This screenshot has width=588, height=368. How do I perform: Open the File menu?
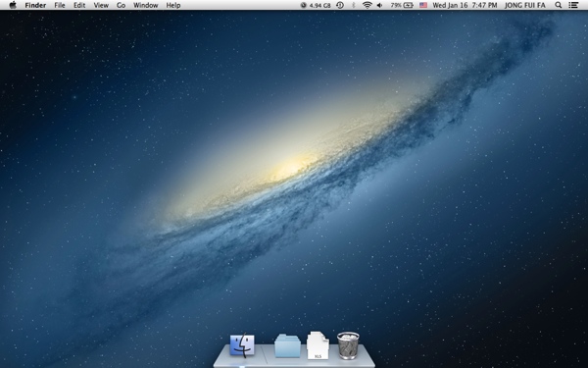pos(60,5)
